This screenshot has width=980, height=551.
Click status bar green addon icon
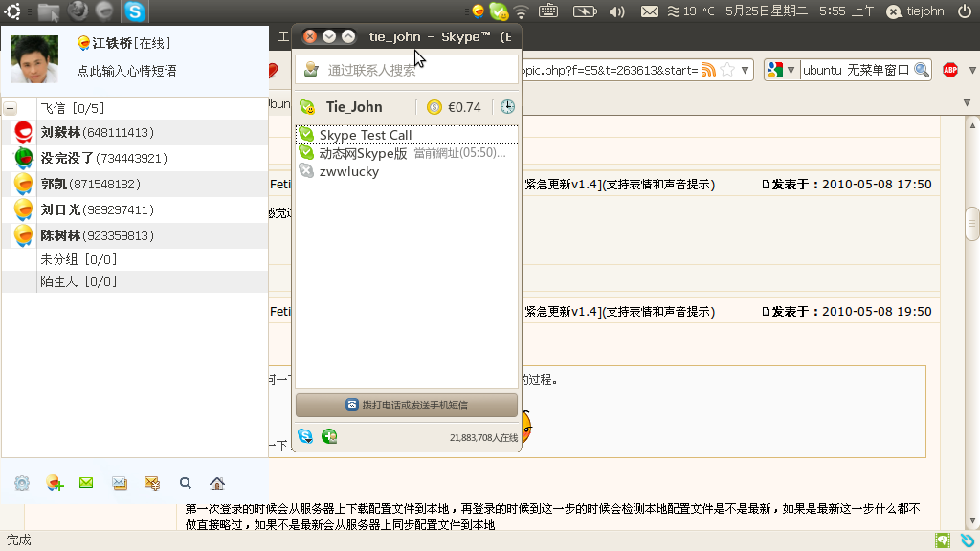click(943, 540)
